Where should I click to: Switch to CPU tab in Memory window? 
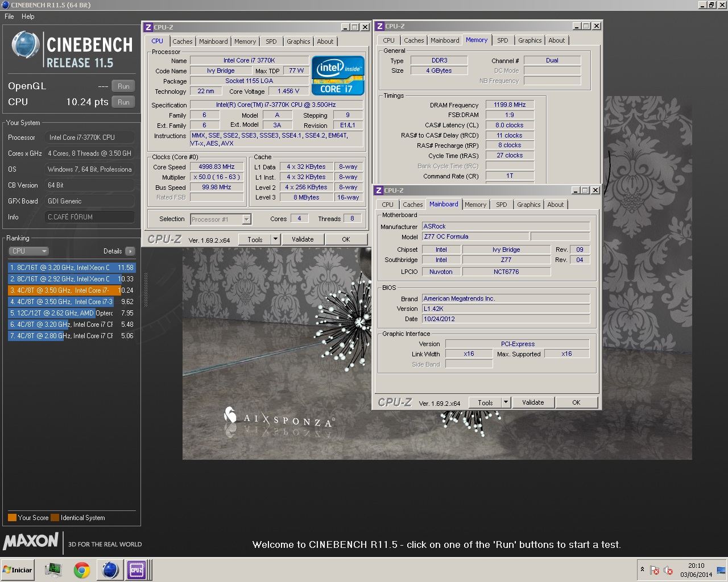point(389,40)
